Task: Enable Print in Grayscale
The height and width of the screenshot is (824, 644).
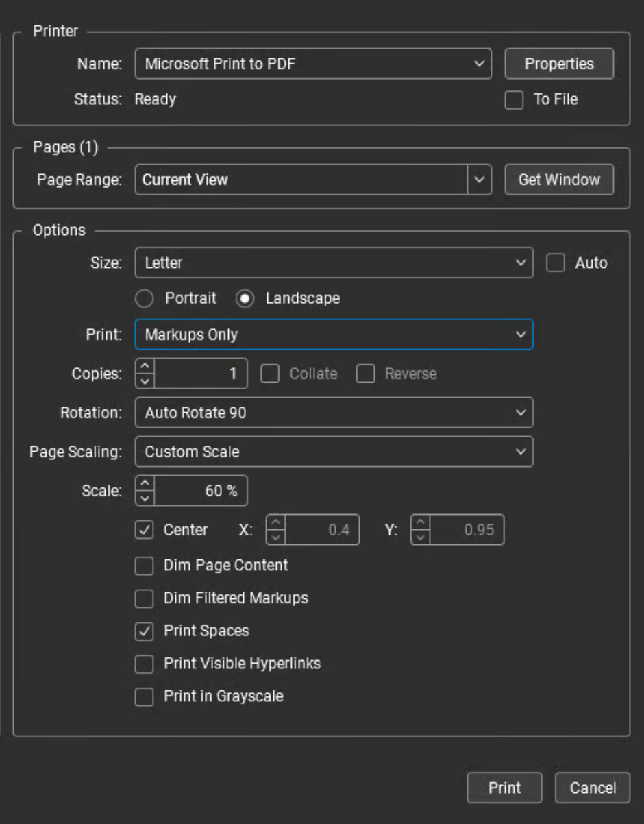Action: (144, 696)
